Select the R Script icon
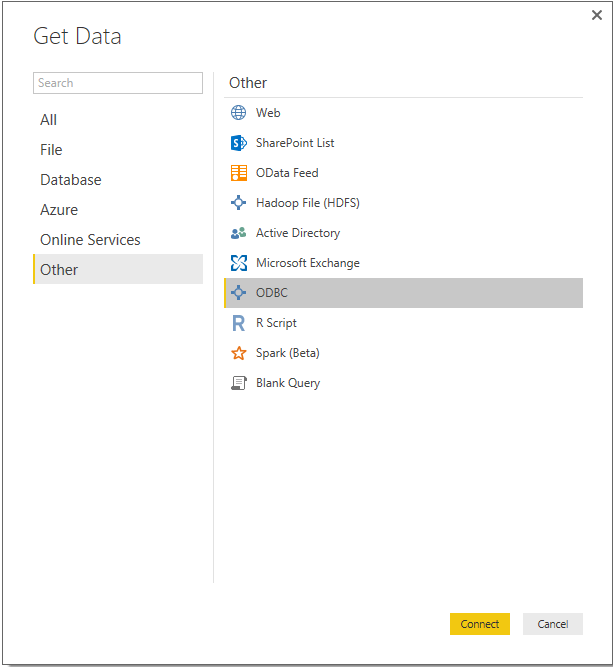This screenshot has height=667, width=613. coord(238,323)
